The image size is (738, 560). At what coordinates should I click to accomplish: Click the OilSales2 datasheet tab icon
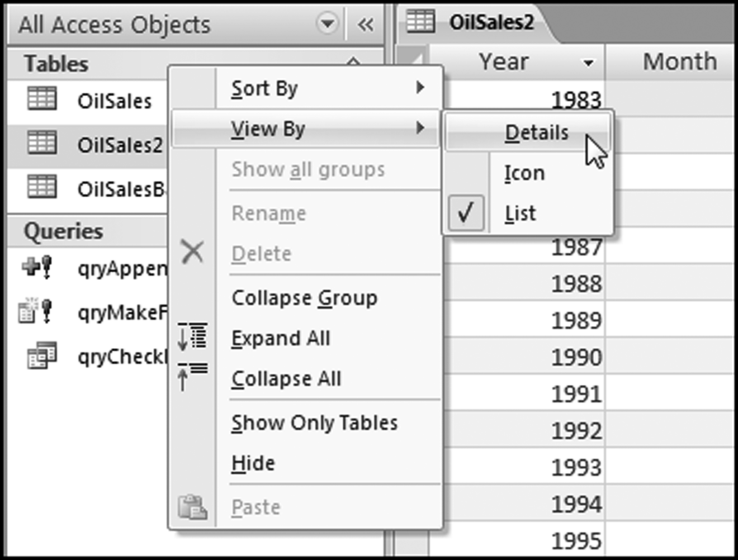420,22
